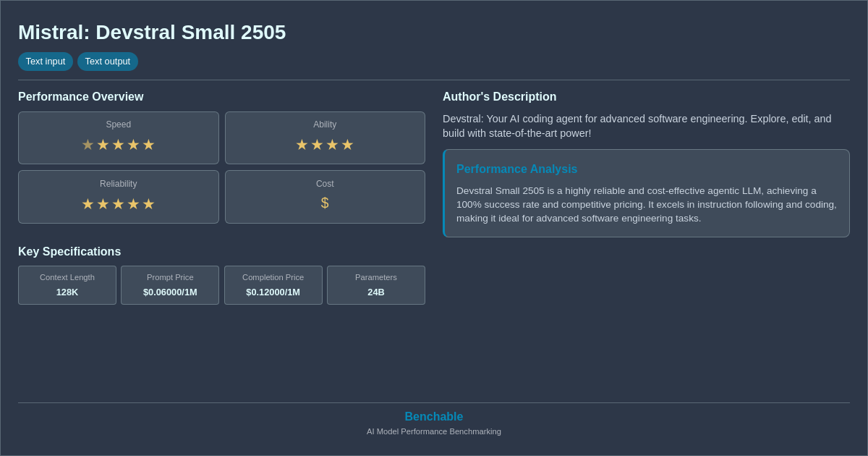Expand the Key Specifications section

[x=69, y=251]
